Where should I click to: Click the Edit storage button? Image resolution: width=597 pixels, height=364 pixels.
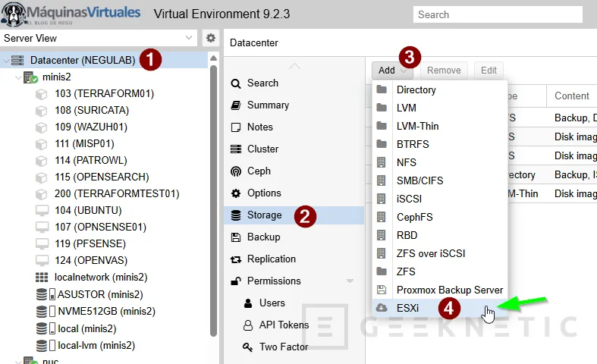click(489, 71)
